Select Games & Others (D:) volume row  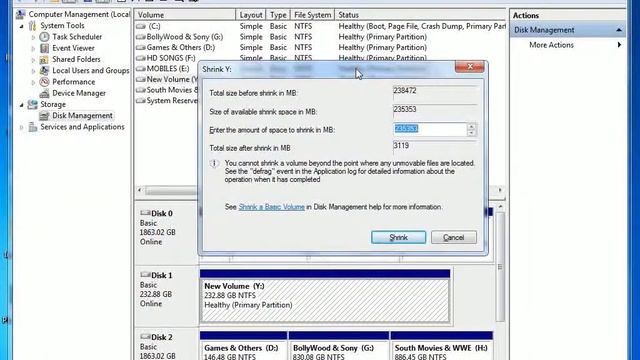tap(320, 47)
